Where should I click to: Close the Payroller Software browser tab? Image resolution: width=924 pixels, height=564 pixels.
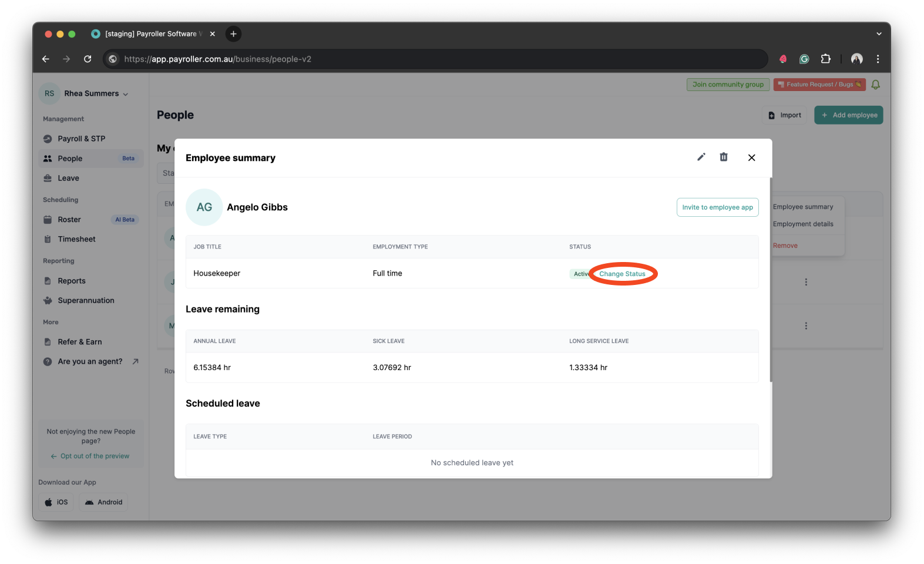[x=213, y=34]
